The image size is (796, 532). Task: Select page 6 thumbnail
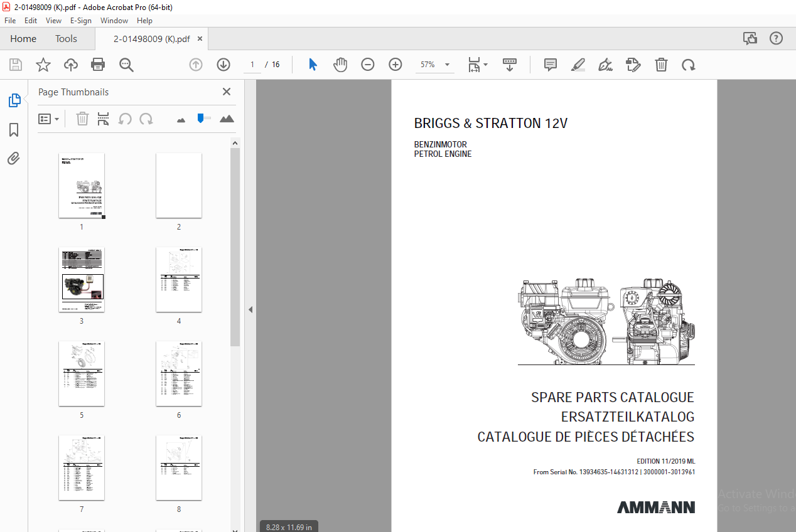click(x=179, y=374)
